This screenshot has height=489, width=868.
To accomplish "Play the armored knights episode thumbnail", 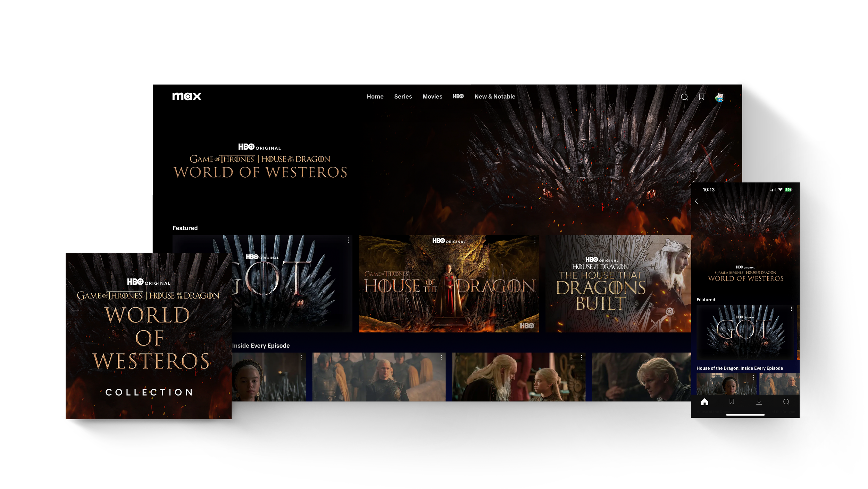I will pyautogui.click(x=379, y=377).
